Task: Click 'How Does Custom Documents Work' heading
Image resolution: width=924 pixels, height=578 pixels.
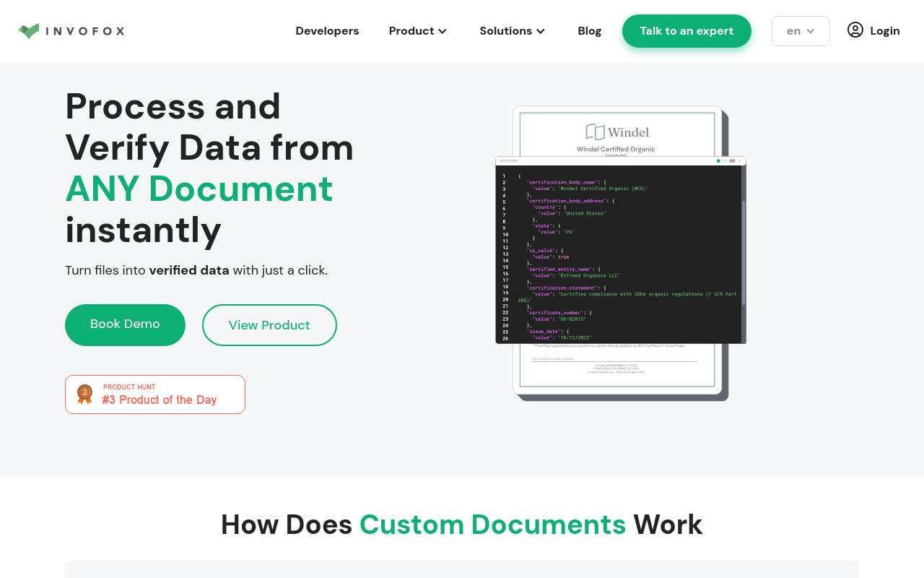Action: point(462,525)
